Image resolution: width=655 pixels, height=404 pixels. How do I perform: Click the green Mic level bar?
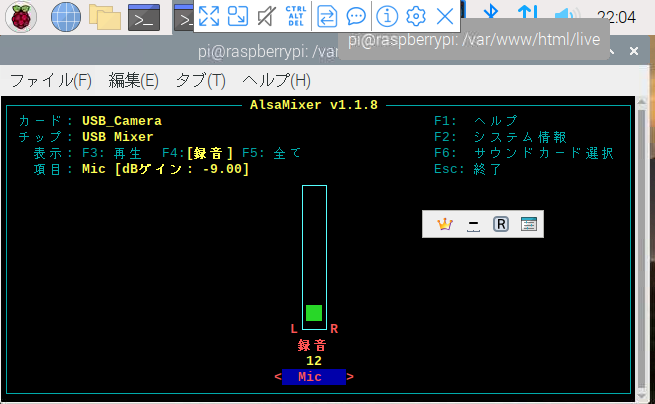(x=314, y=313)
